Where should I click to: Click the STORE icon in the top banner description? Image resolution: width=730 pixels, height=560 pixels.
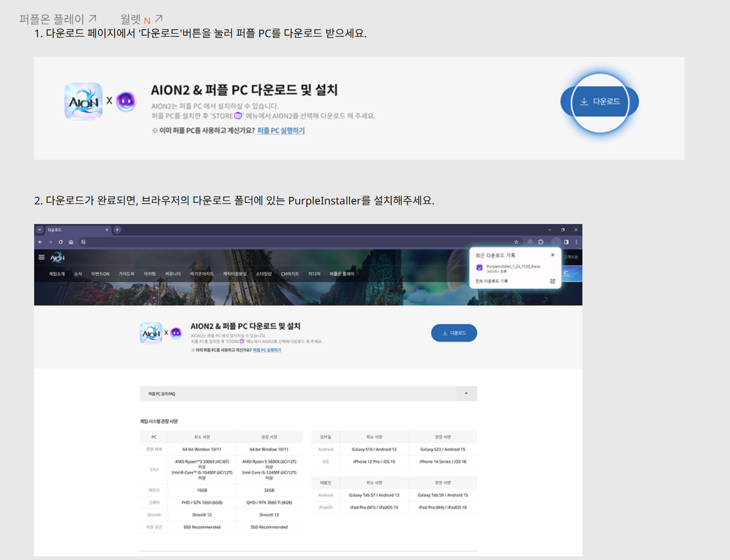coord(238,116)
